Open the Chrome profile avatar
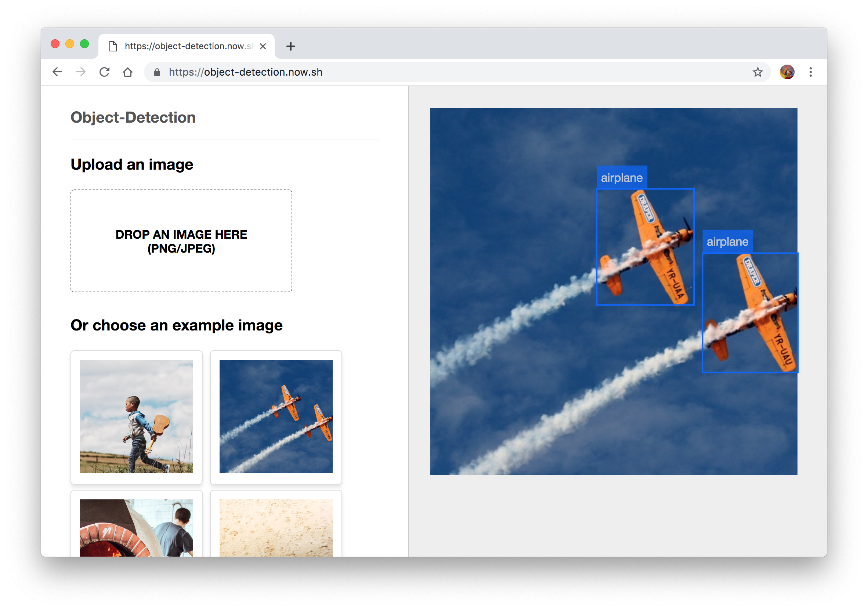 pos(787,72)
